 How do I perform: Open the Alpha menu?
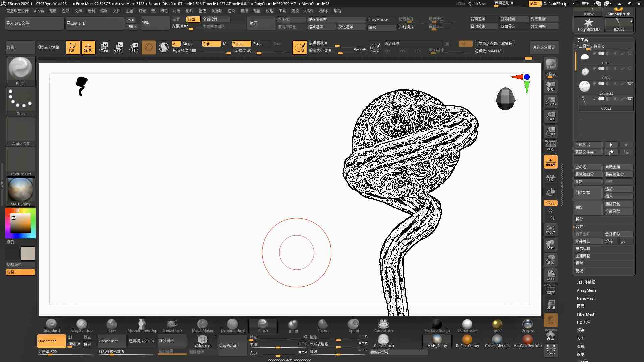39,11
